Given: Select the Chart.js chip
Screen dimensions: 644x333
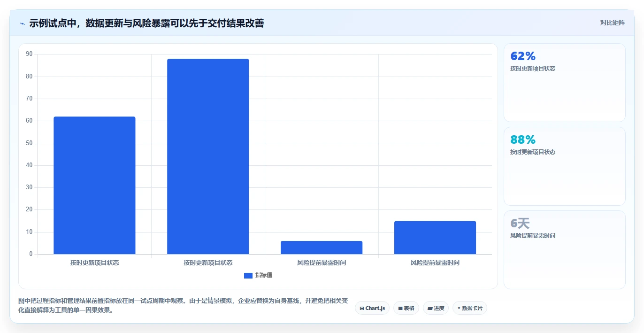Looking at the screenshot, I should (x=372, y=308).
